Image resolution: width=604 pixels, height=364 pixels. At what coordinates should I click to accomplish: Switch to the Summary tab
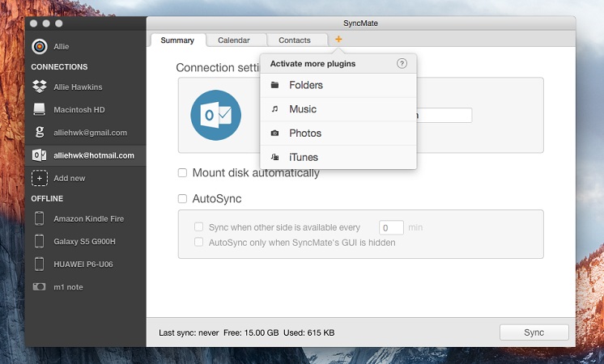[177, 40]
